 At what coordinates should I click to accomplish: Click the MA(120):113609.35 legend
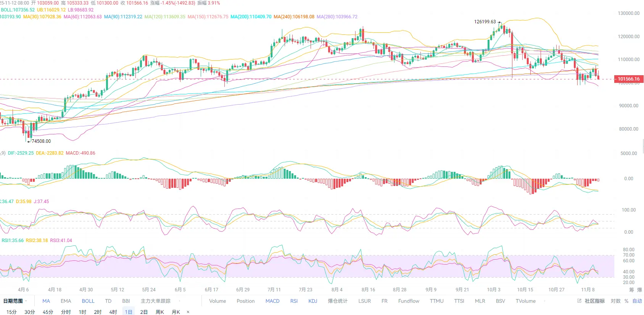[165, 17]
